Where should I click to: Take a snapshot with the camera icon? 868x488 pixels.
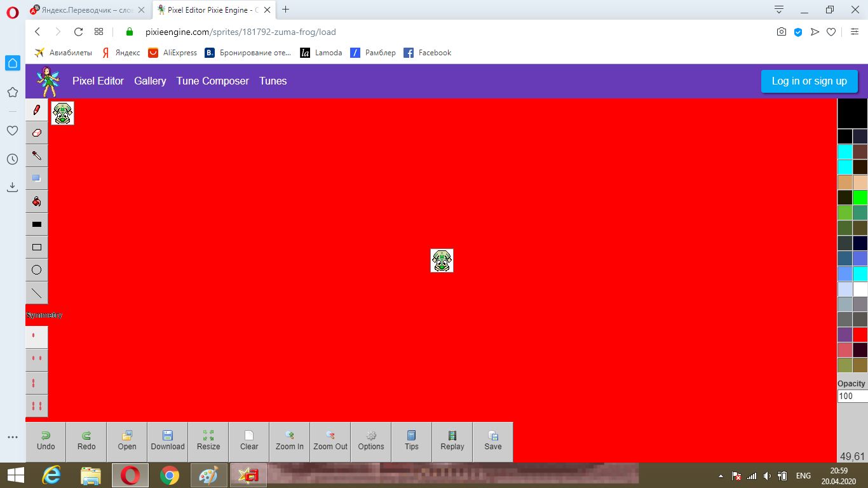click(782, 32)
